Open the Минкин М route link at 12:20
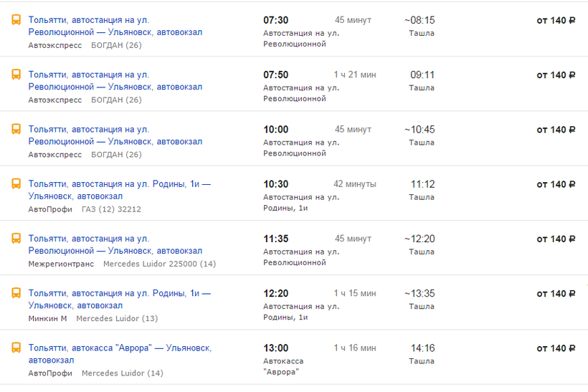Viewport: 588px width, 392px height. 120,300
